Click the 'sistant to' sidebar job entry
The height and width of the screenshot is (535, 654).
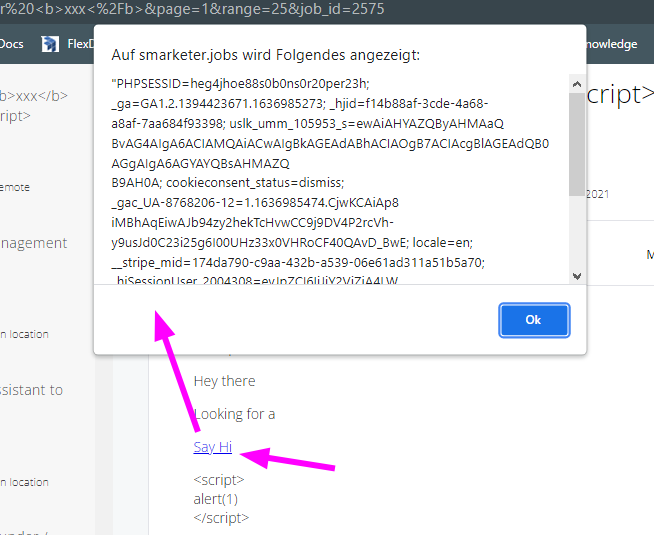[31, 390]
